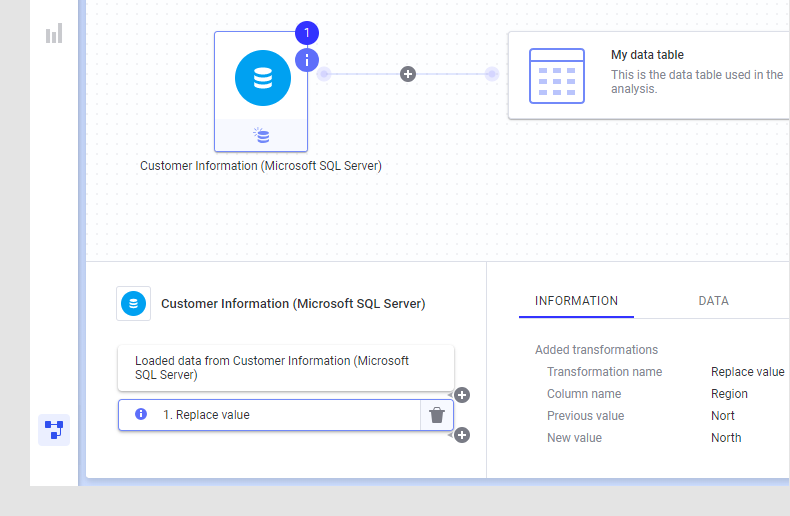Select the My data table node icon
The height and width of the screenshot is (516, 790).
pos(557,76)
